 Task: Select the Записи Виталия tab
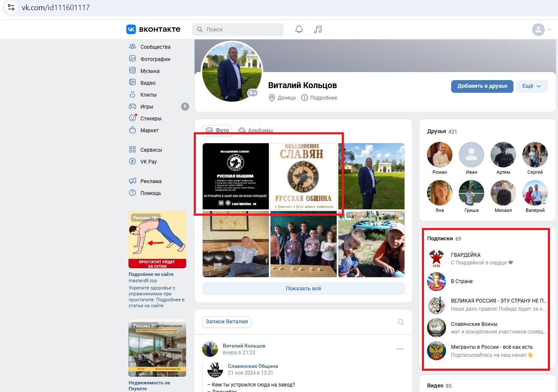227,322
